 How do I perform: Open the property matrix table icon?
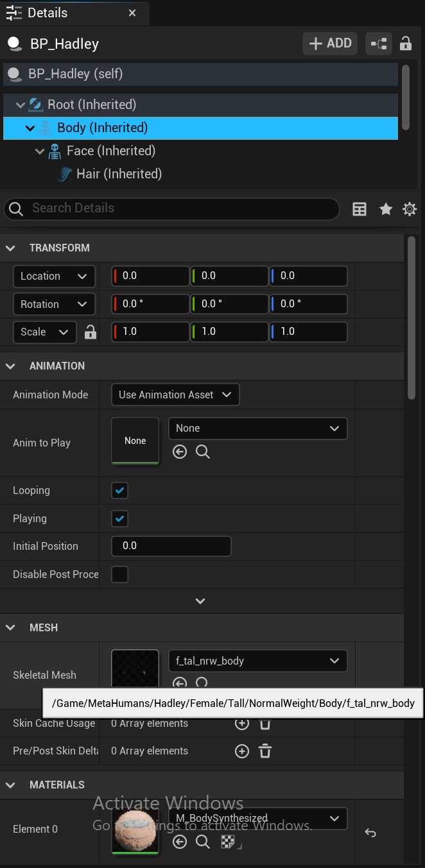point(360,209)
